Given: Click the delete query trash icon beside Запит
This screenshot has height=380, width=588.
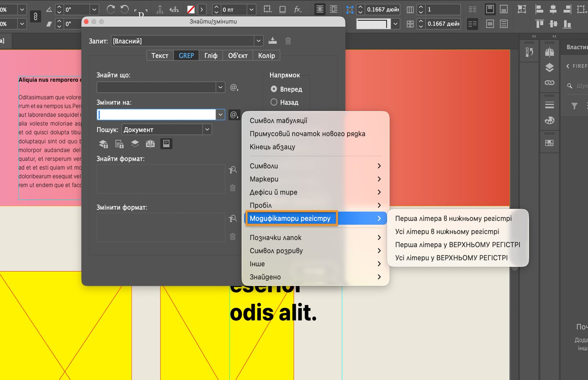Looking at the screenshot, I should coord(288,41).
